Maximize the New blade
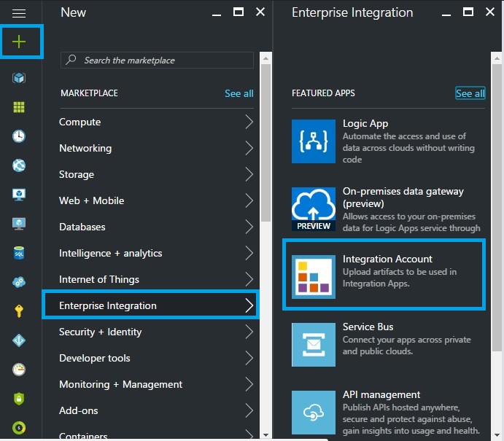The width and height of the screenshot is (504, 441). click(239, 12)
